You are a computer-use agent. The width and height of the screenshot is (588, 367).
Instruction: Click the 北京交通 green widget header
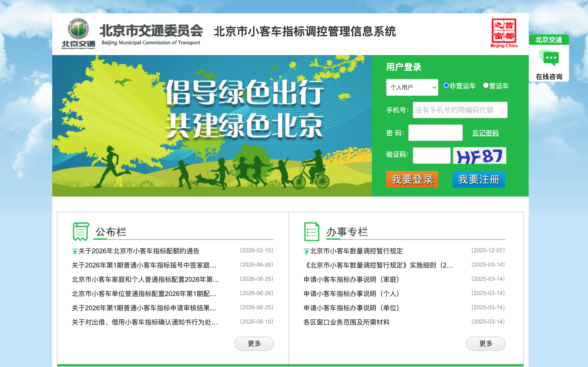coord(549,40)
